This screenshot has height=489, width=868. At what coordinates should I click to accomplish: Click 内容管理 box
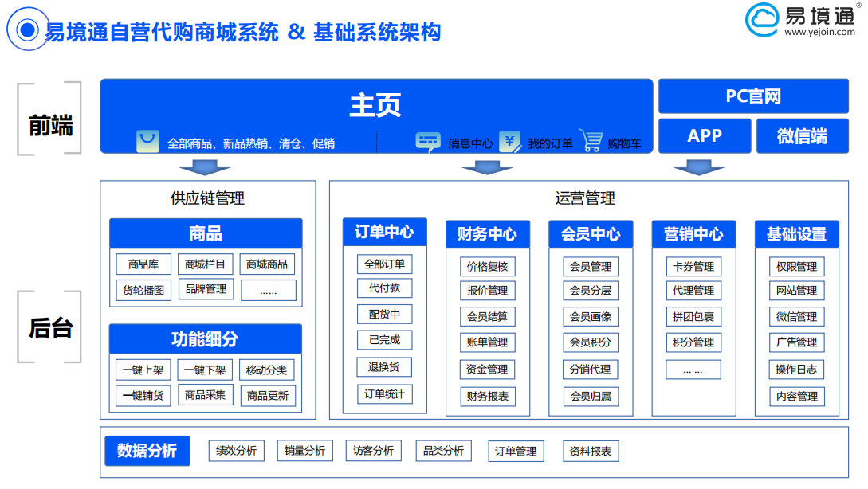click(796, 396)
